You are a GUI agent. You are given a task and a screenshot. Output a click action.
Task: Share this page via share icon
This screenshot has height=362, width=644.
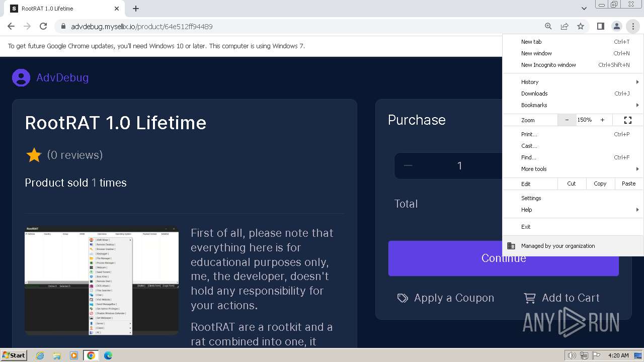(565, 26)
